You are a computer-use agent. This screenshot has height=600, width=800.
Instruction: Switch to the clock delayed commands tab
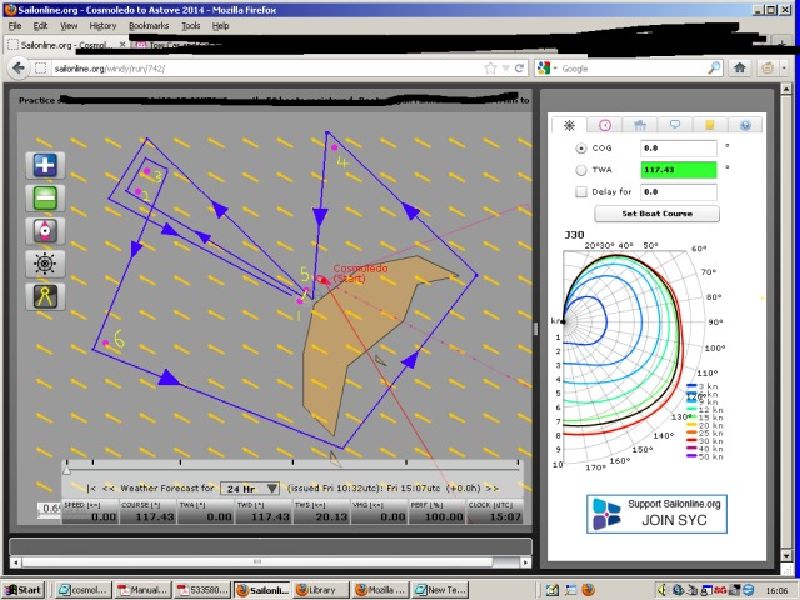(605, 125)
